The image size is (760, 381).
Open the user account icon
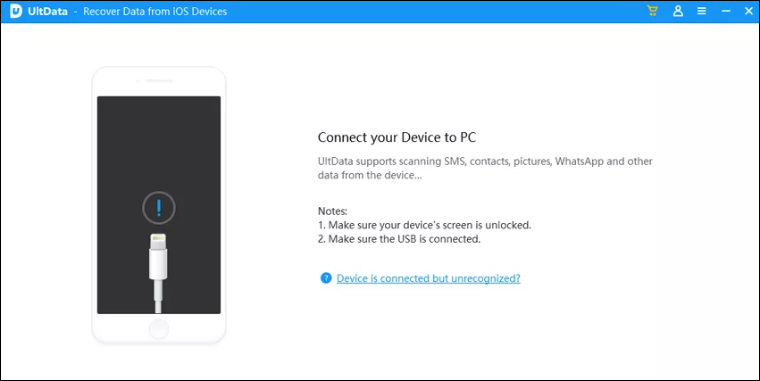pyautogui.click(x=678, y=11)
